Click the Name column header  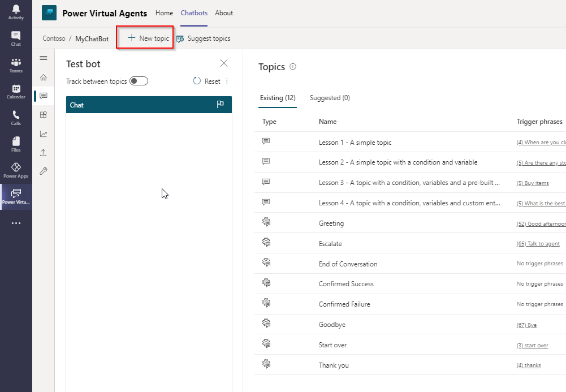tap(327, 122)
